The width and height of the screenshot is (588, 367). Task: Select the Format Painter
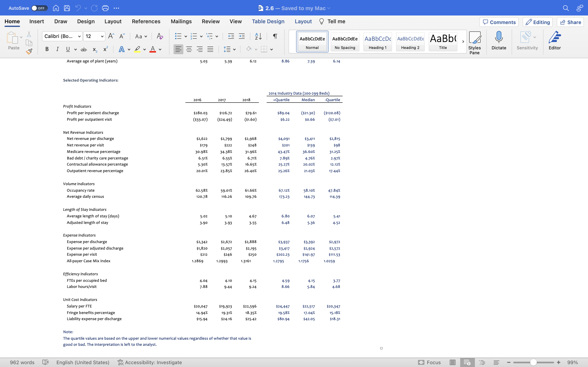[x=29, y=51]
